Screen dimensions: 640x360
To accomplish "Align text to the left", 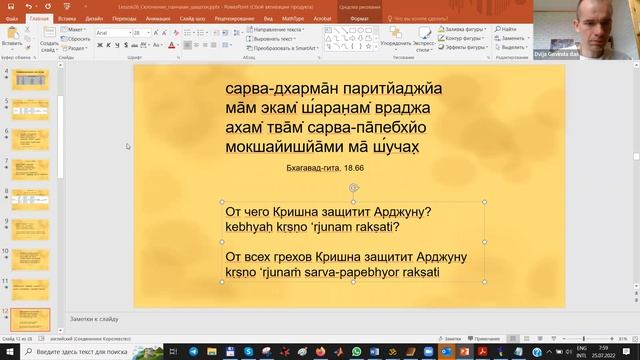I will [x=187, y=45].
